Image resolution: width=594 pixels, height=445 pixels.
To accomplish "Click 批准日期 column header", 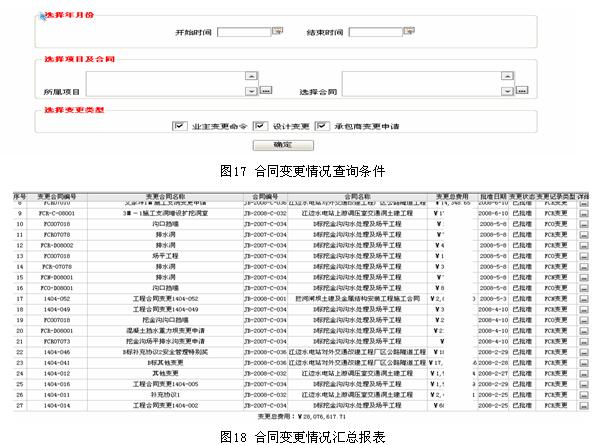I will click(x=493, y=197).
